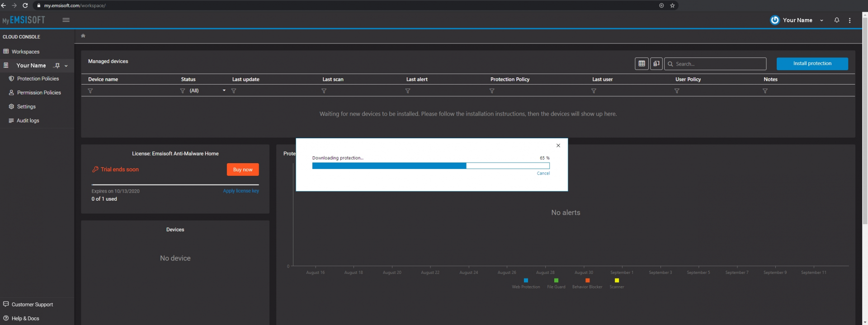
Task: Sort by Last alert column
Action: pos(417,79)
